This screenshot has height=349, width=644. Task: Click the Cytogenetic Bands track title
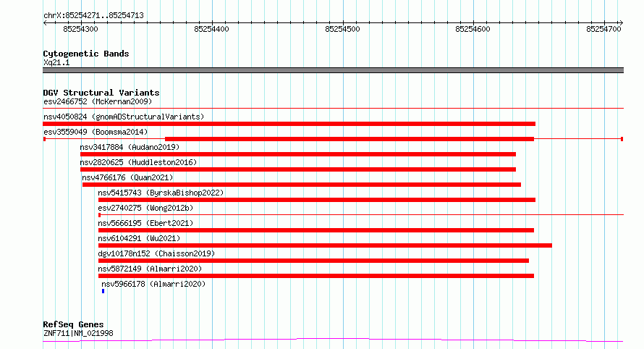[86, 54]
